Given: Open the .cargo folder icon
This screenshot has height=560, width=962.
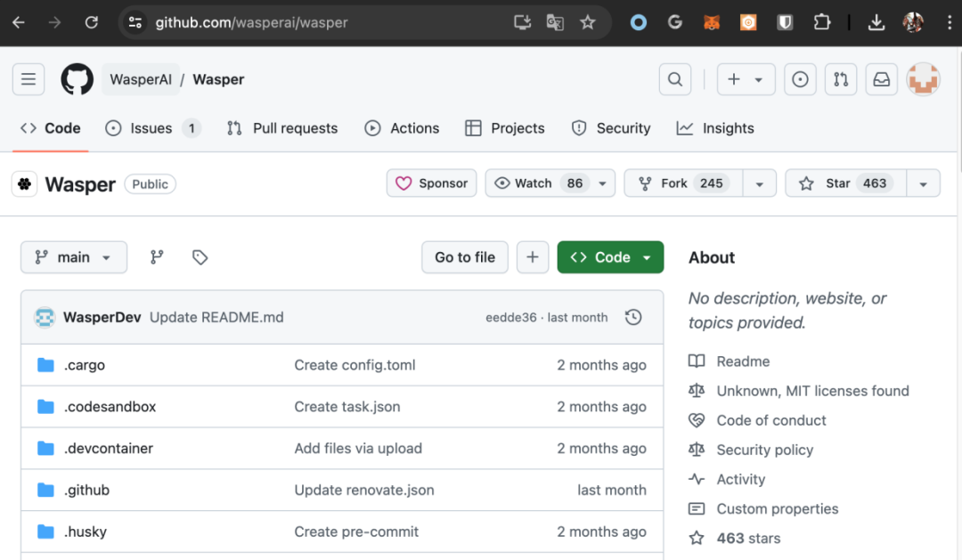Looking at the screenshot, I should coord(45,365).
